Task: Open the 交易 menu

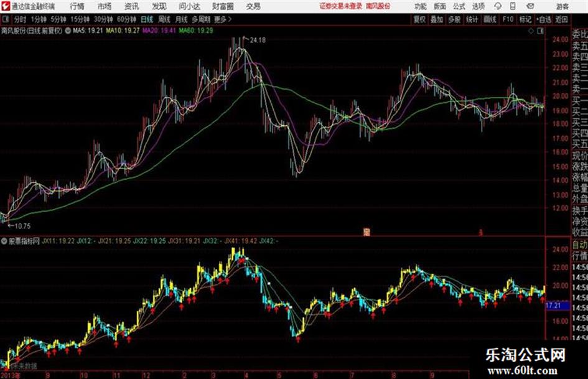Action: tap(253, 6)
